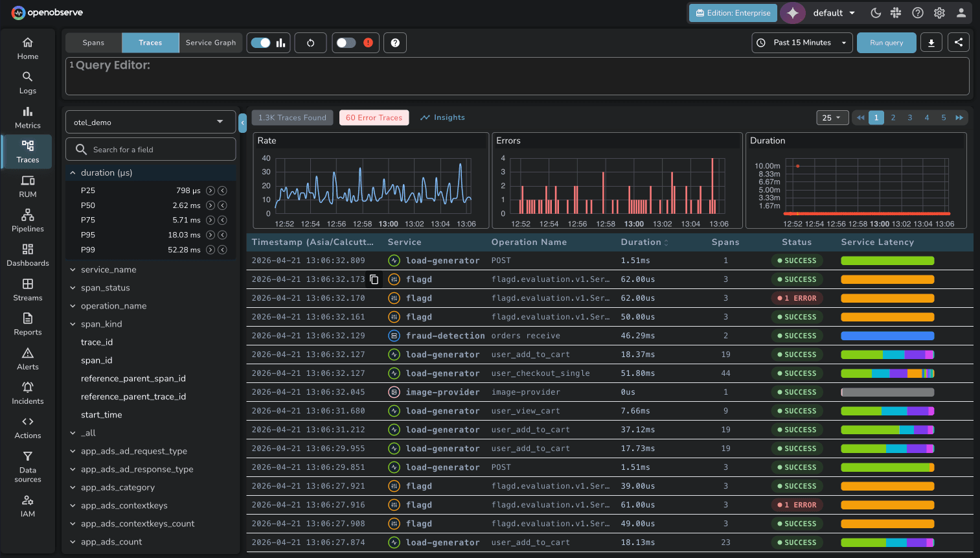Open Home in the sidebar

point(27,49)
